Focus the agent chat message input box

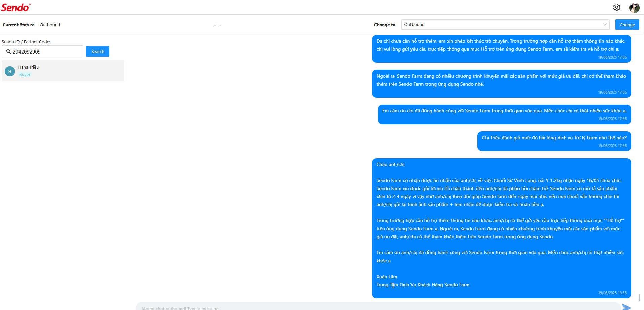pos(378,307)
